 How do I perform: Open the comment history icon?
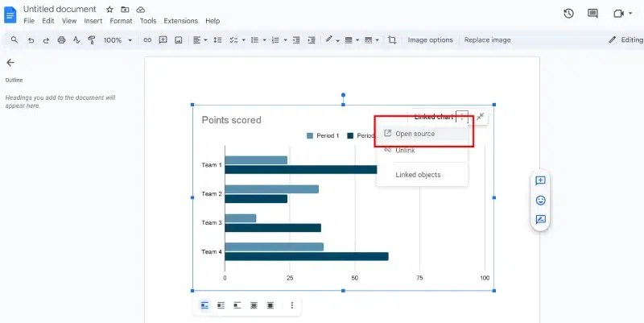coord(592,14)
